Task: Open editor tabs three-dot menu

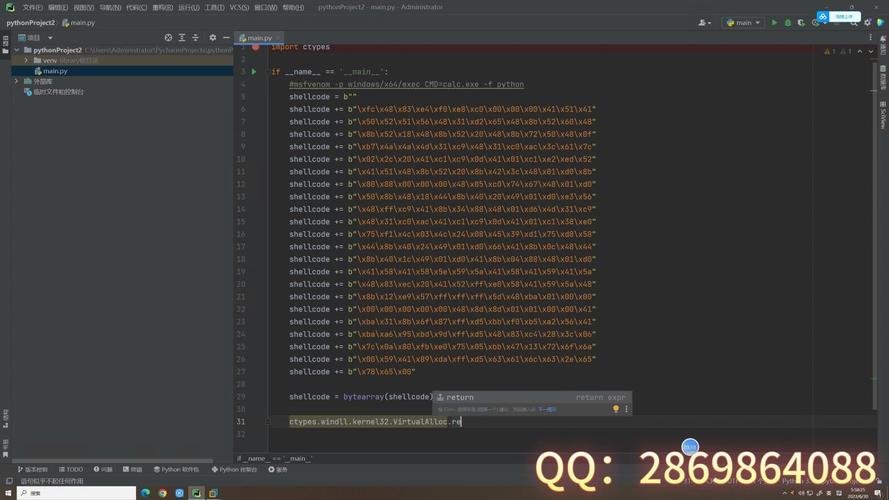Action: point(870,37)
